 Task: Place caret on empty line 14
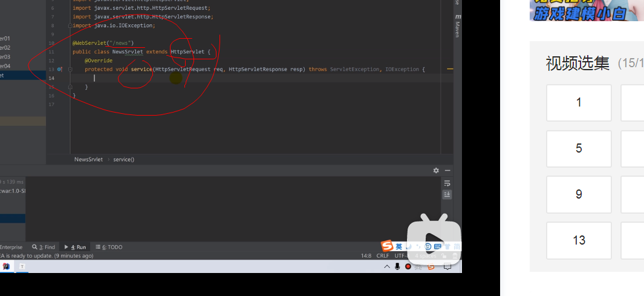[263, 78]
